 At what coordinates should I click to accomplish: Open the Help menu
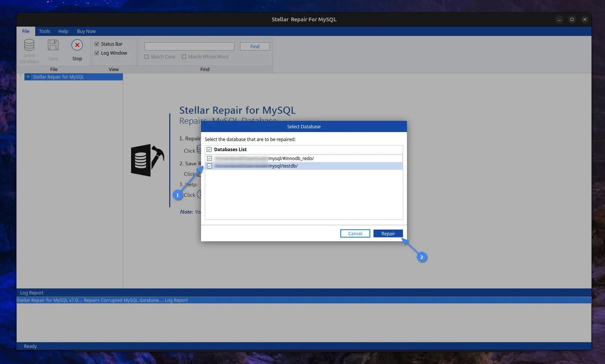pyautogui.click(x=63, y=31)
